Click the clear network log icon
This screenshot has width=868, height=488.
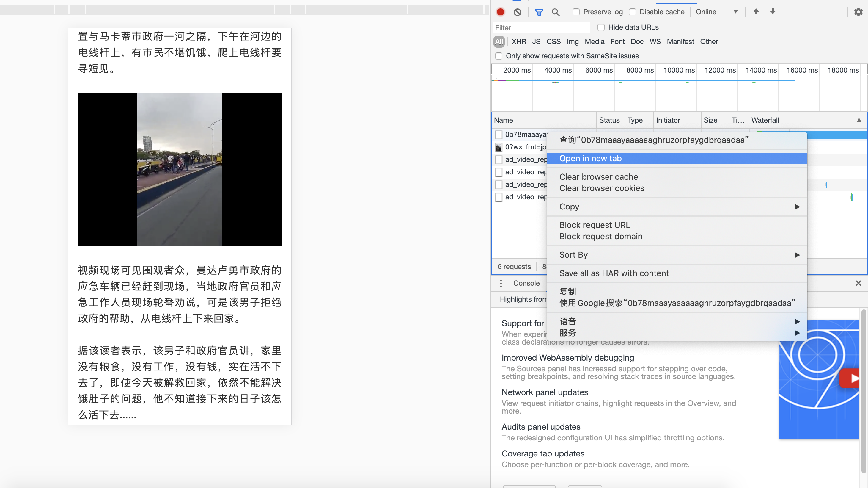point(517,12)
